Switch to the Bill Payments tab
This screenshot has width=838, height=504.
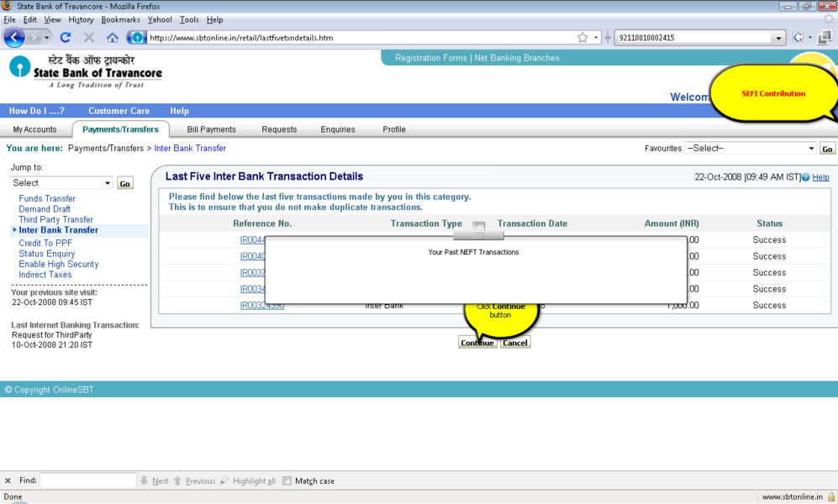[211, 129]
